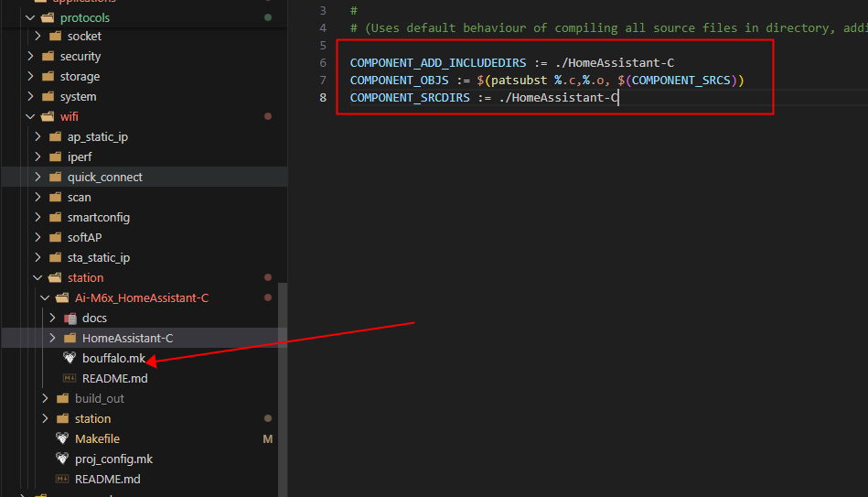Click the system folder icon
Image resolution: width=868 pixels, height=497 pixels.
[x=48, y=96]
